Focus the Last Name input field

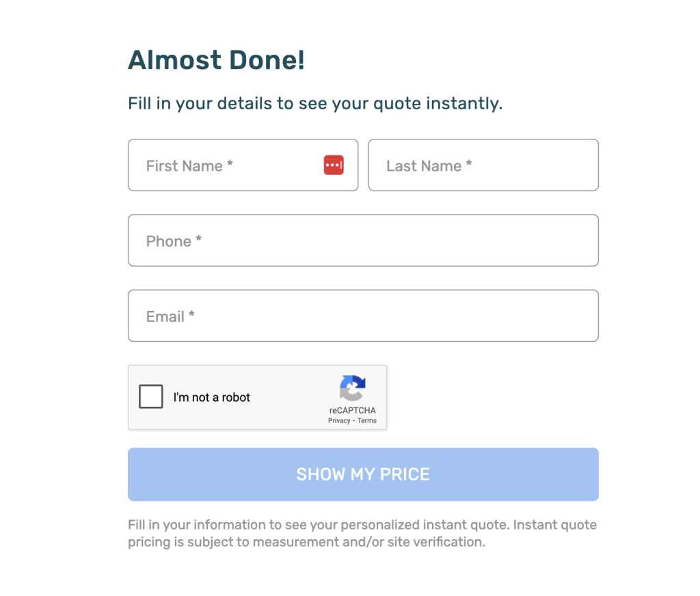coord(483,165)
